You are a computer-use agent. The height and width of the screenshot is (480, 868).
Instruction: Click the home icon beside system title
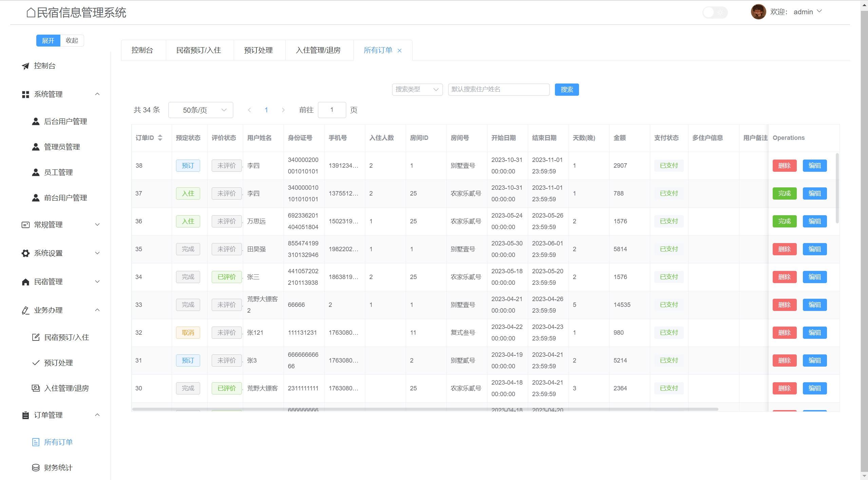31,13
